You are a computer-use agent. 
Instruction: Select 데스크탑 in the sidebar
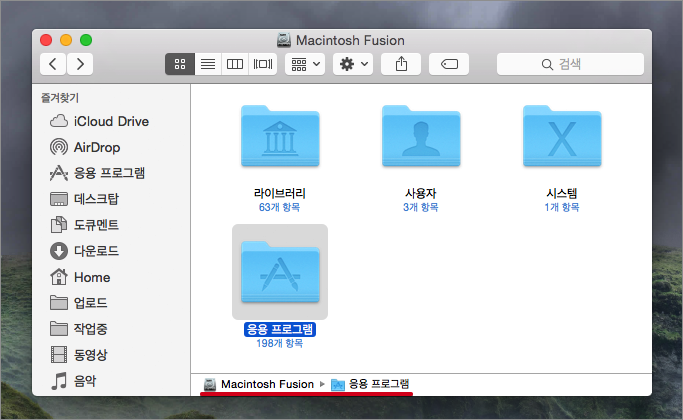coord(85,199)
